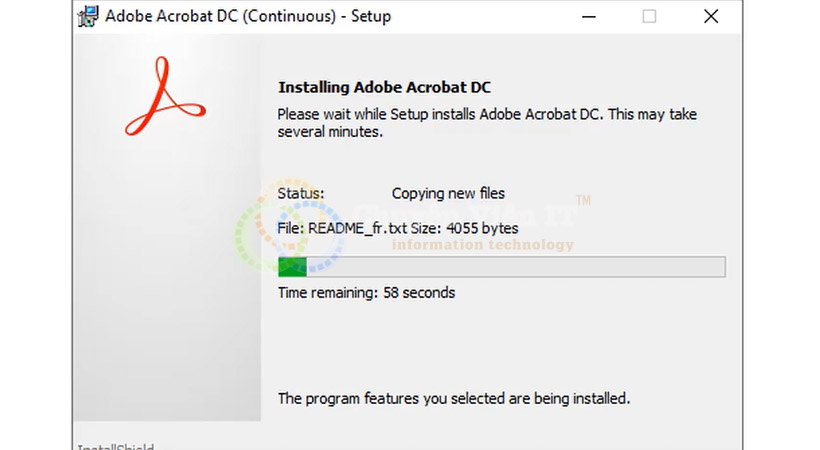The width and height of the screenshot is (820, 450).
Task: Click the InstallShield label at the bottom
Action: tap(116, 446)
